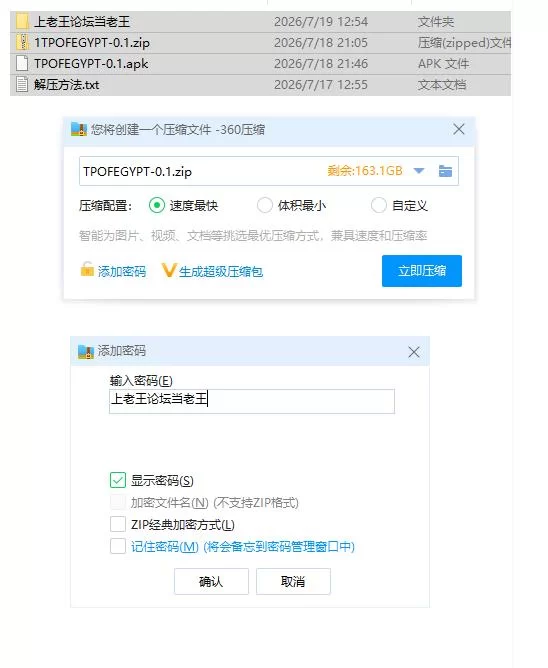The width and height of the screenshot is (548, 668).
Task: Close the 添加密码 dialog
Action: [413, 352]
